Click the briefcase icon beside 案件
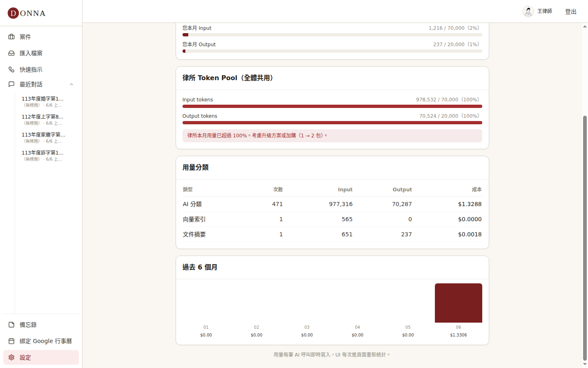The width and height of the screenshot is (588, 368). [11, 37]
